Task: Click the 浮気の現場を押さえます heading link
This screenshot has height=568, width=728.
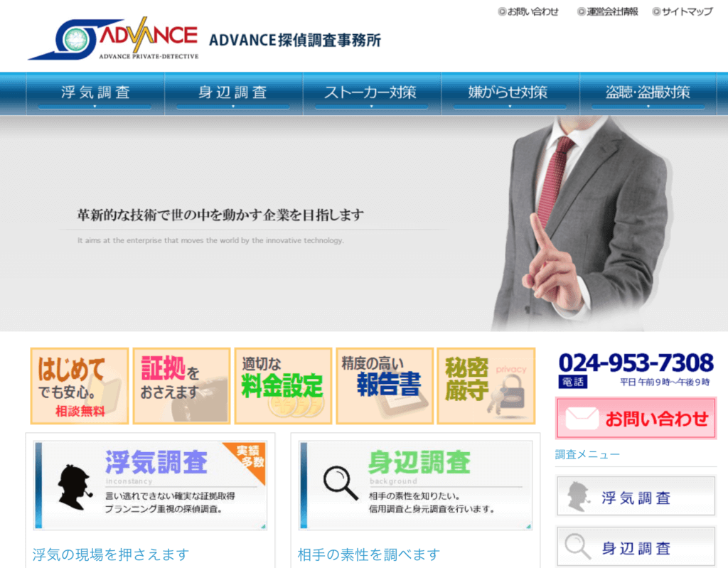Action: [111, 554]
